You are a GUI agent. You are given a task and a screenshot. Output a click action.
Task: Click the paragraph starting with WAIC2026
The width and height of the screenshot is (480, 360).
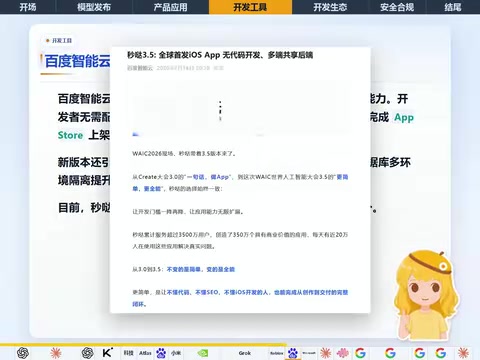[x=185, y=154]
